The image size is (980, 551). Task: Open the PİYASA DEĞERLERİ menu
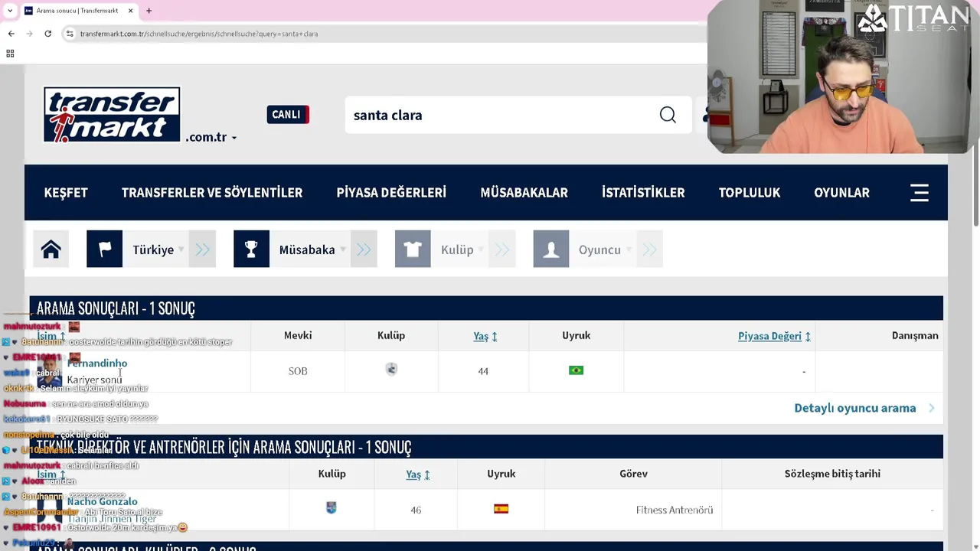[x=391, y=193]
